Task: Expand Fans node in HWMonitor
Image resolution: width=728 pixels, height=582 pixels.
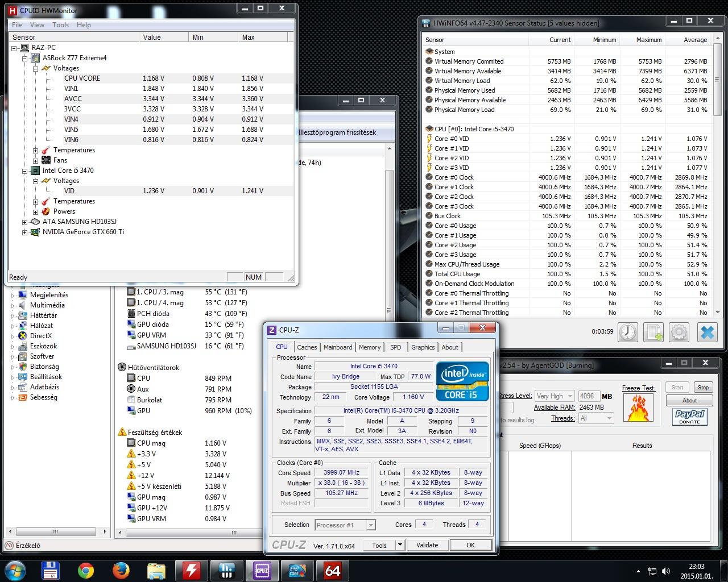Action: point(36,161)
